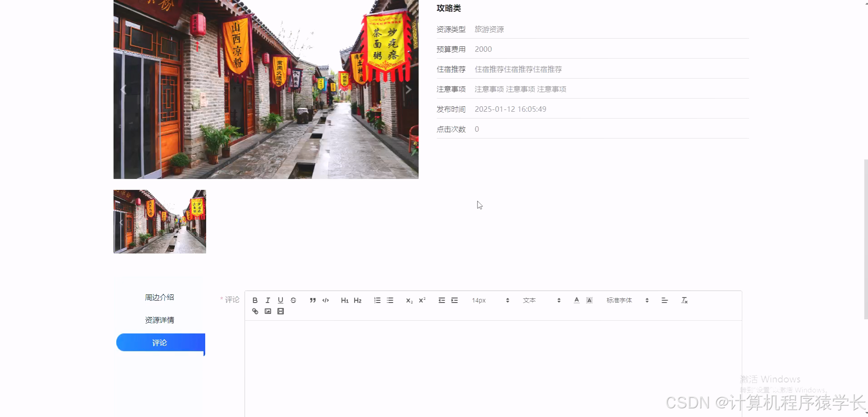Clear text formatting
Image resolution: width=868 pixels, height=417 pixels.
[685, 300]
